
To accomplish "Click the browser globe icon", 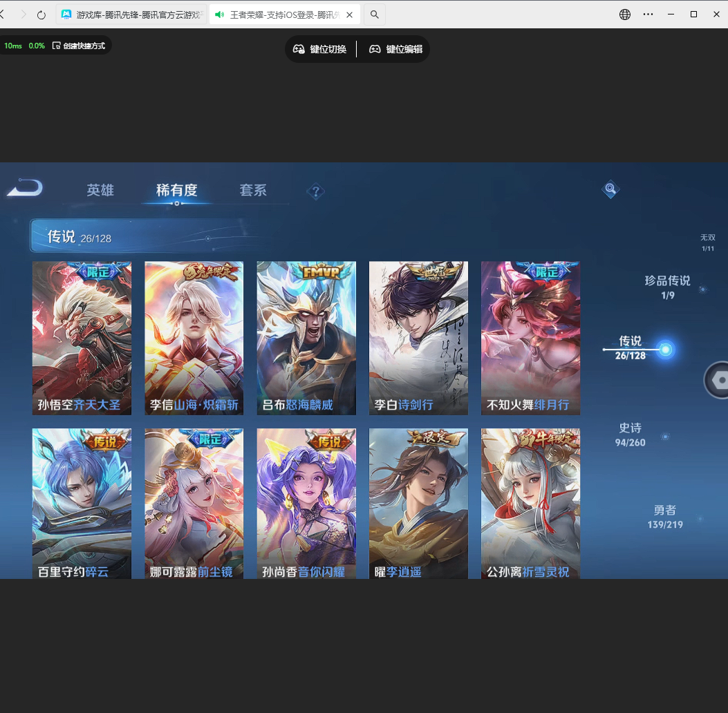I will [624, 14].
